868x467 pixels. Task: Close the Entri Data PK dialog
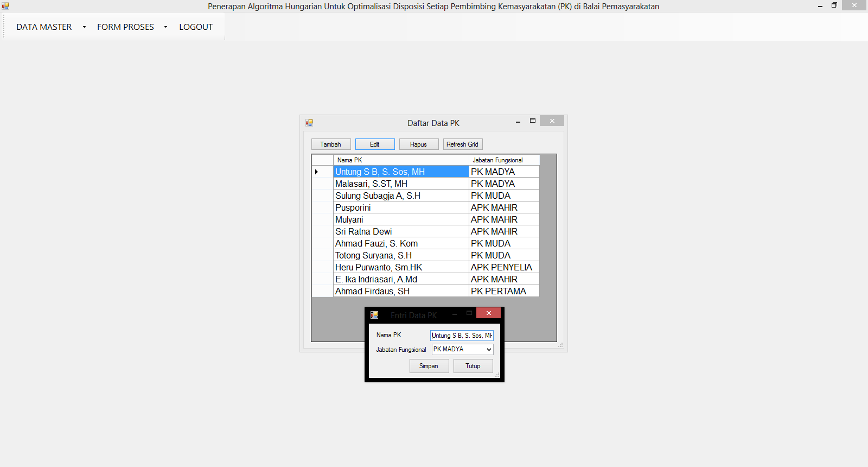[x=488, y=313]
